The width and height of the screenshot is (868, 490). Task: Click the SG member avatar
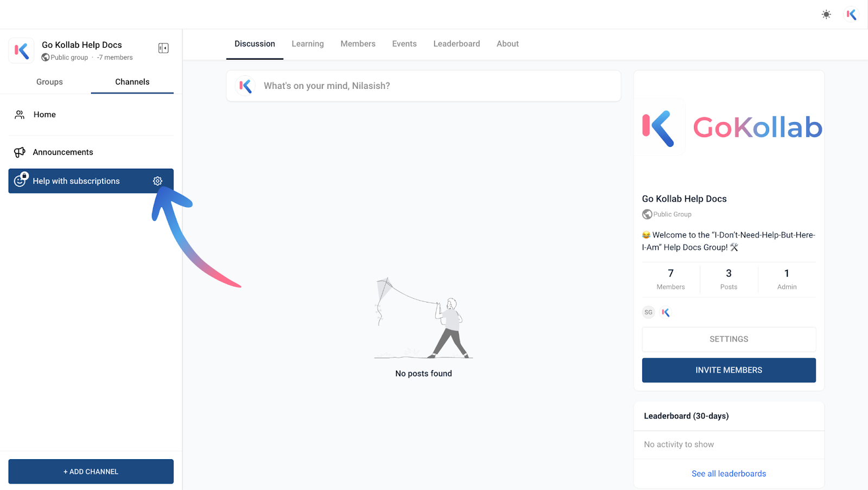point(648,312)
